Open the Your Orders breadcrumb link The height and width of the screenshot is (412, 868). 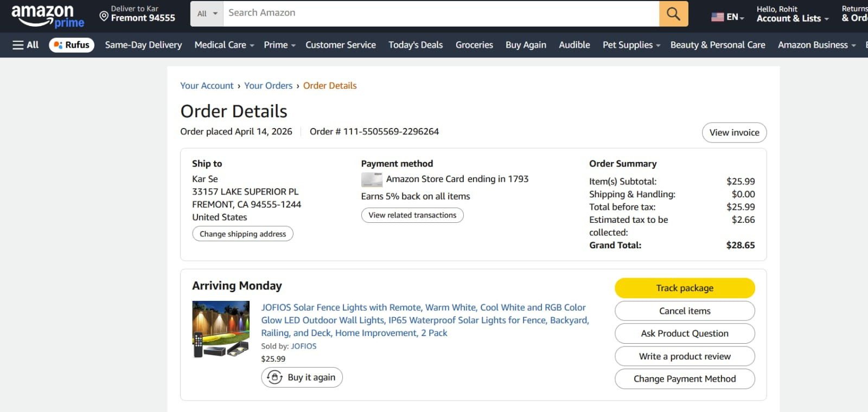[268, 86]
